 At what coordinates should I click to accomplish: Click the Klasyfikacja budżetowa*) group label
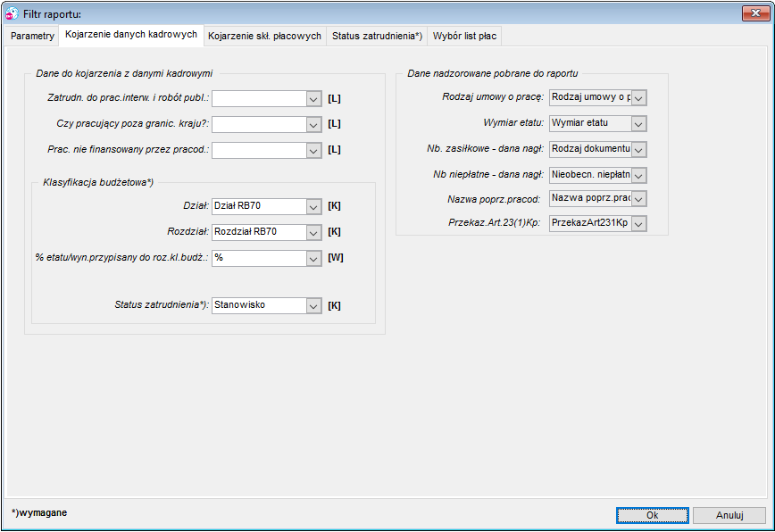pos(98,182)
